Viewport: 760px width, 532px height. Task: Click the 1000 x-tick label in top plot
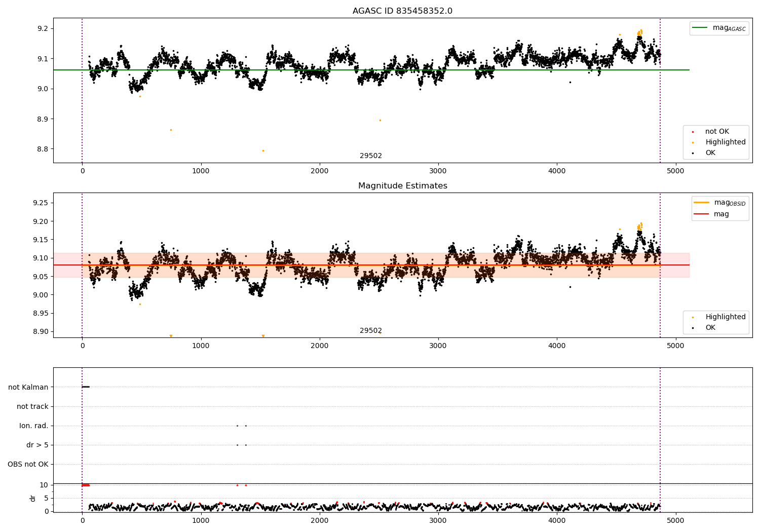tap(201, 171)
